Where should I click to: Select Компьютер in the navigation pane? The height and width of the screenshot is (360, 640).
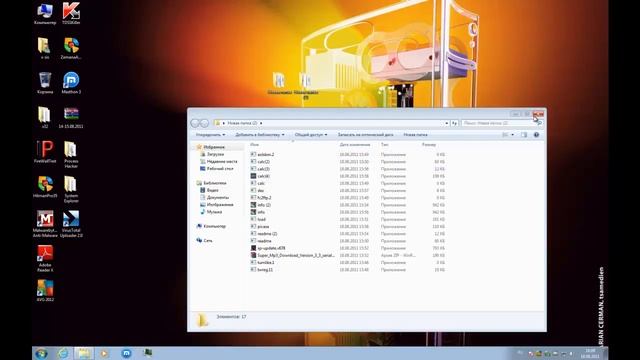(211, 226)
